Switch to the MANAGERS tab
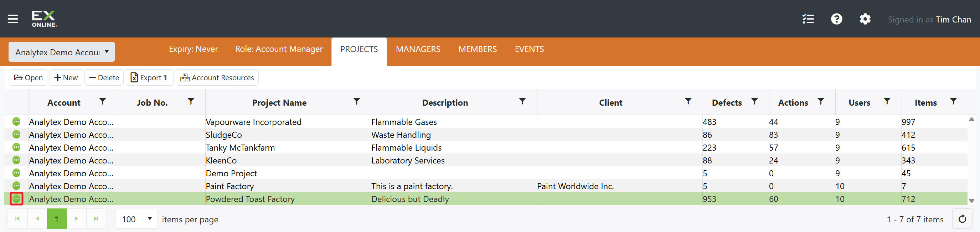Image resolution: width=980 pixels, height=232 pixels. point(418,49)
